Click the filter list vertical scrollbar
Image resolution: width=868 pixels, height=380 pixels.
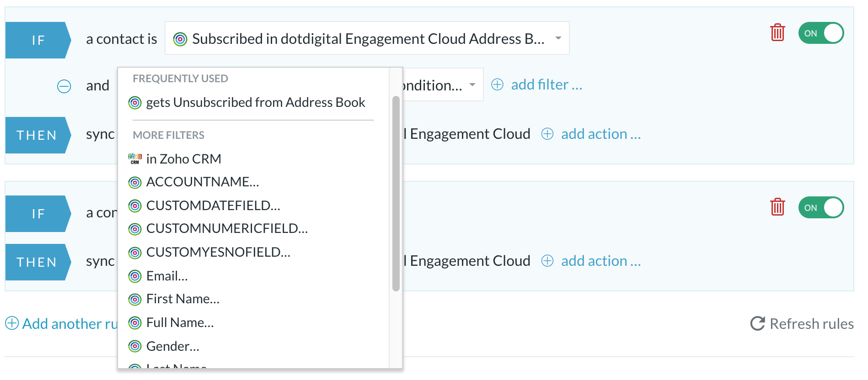click(x=396, y=194)
